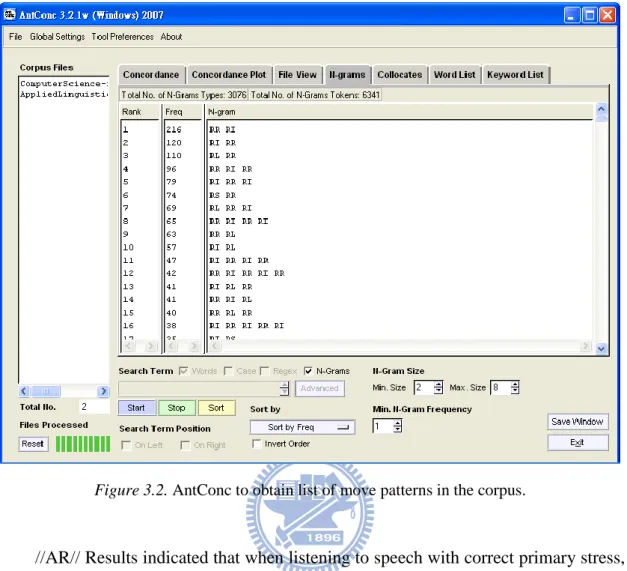Click the Freq column scroll left arrow

172,346
